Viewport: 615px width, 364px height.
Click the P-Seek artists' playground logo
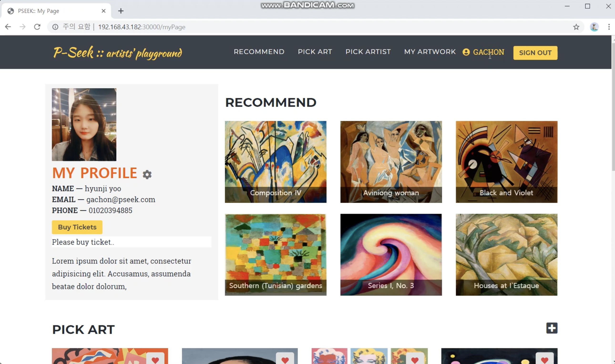118,52
